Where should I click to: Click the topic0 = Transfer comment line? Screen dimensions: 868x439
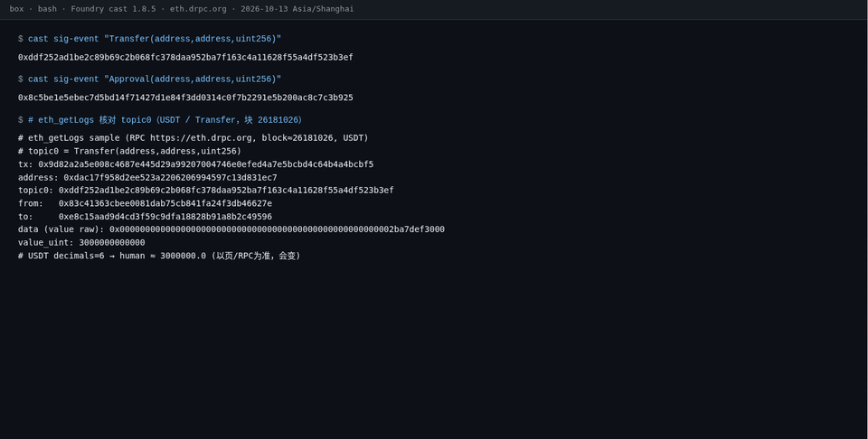tap(129, 151)
